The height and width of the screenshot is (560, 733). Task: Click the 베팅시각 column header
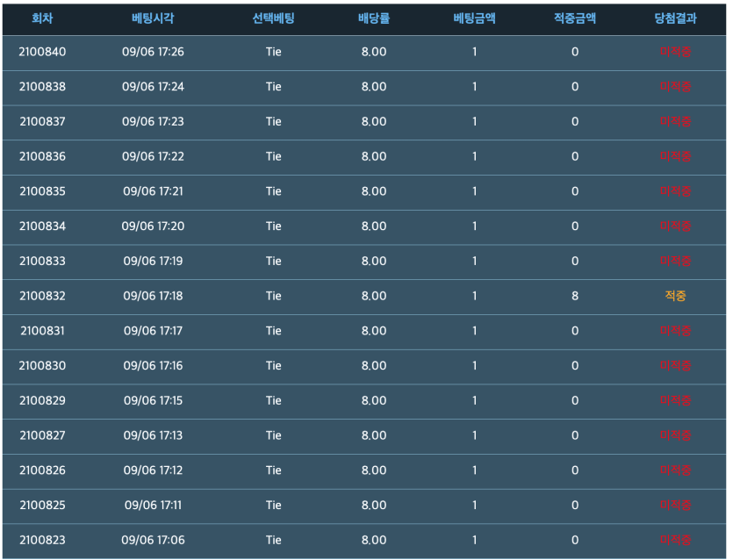153,18
